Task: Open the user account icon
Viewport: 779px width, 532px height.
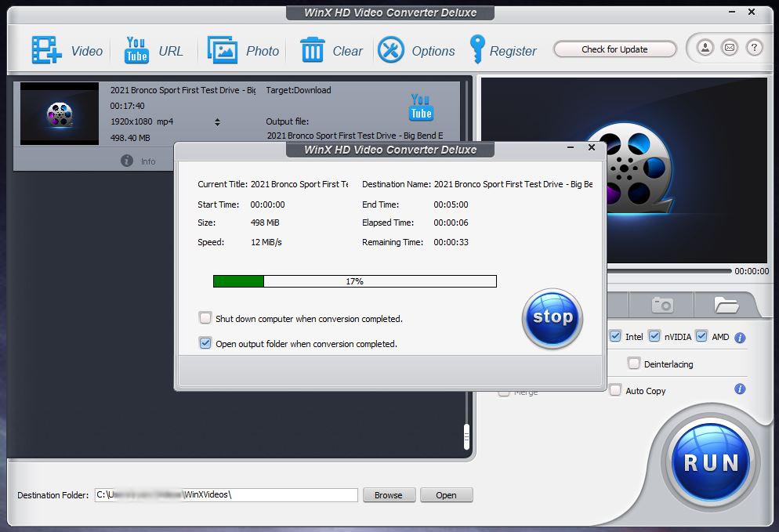Action: click(705, 49)
